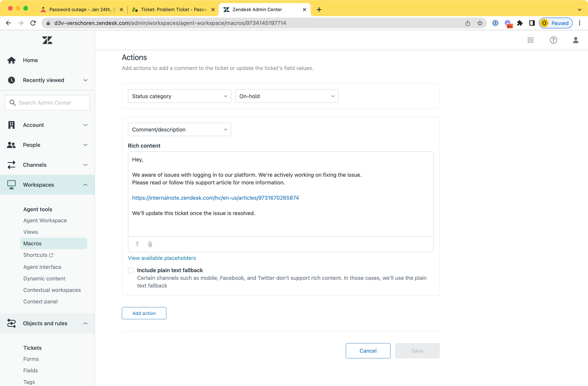Click the text formatting T icon
Viewport: 588px width, 386px height.
pos(137,244)
